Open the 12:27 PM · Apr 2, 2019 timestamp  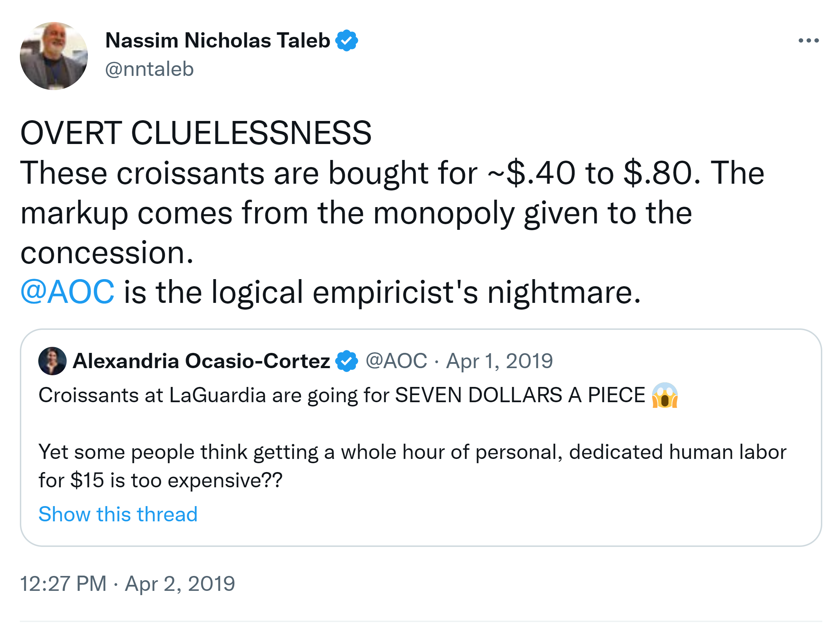pyautogui.click(x=127, y=583)
